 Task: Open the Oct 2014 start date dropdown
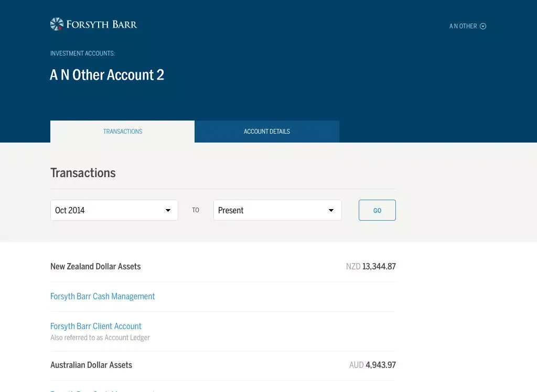tap(114, 210)
